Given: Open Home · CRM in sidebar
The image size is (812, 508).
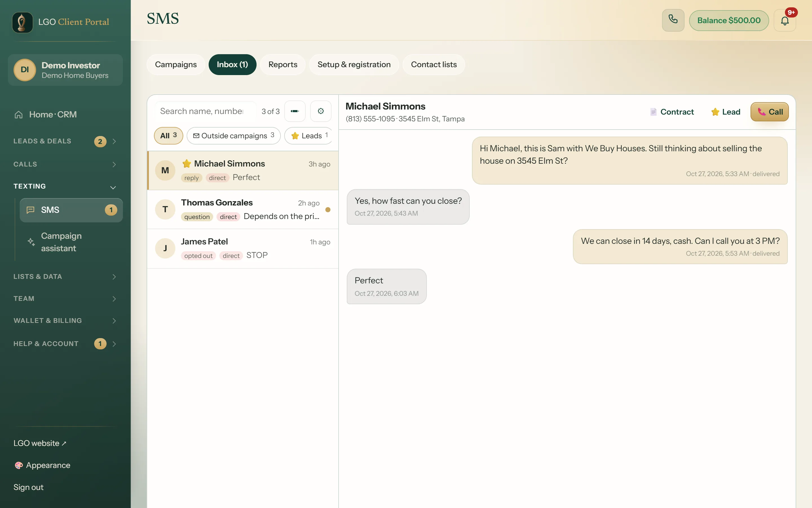Looking at the screenshot, I should (x=65, y=115).
